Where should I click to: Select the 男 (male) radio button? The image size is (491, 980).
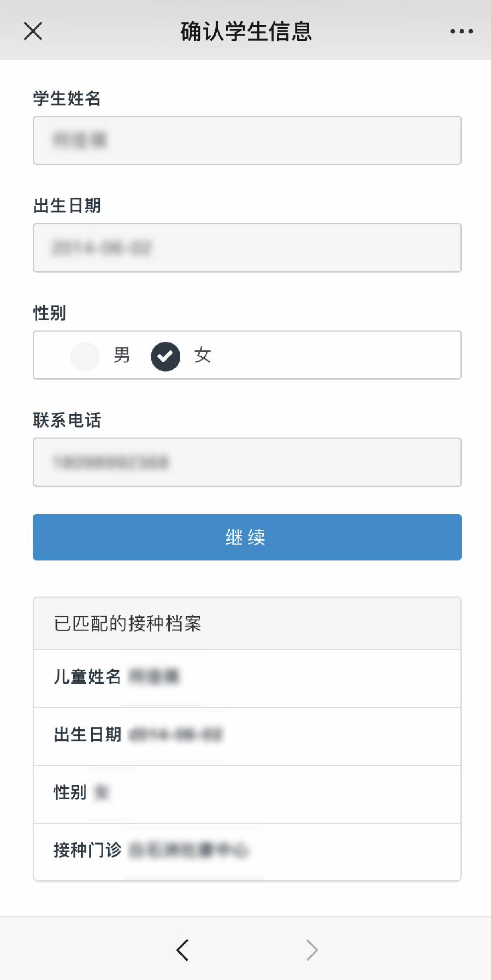(85, 356)
